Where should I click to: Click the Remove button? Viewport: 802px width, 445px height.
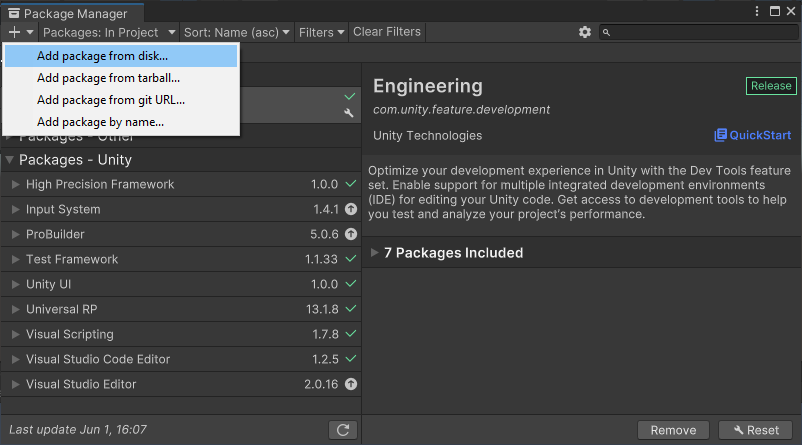(673, 430)
